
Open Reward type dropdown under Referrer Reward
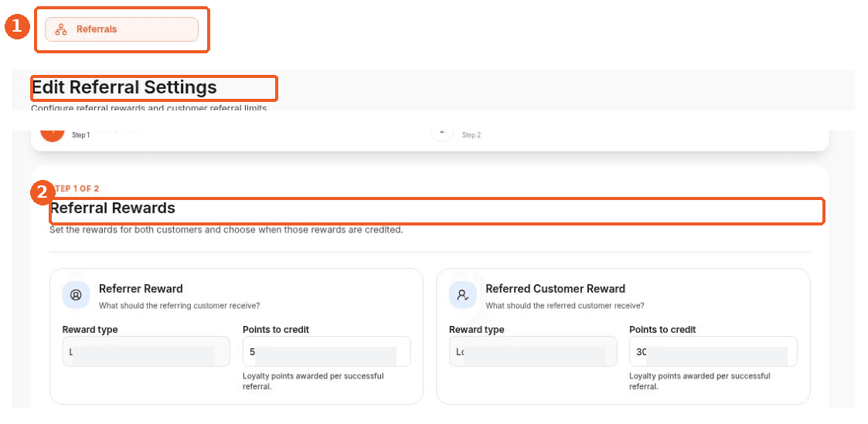pos(146,351)
